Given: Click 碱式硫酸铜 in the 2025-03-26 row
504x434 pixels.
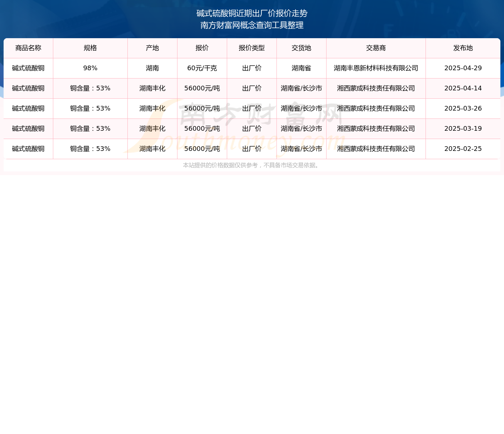Looking at the screenshot, I should [28, 108].
